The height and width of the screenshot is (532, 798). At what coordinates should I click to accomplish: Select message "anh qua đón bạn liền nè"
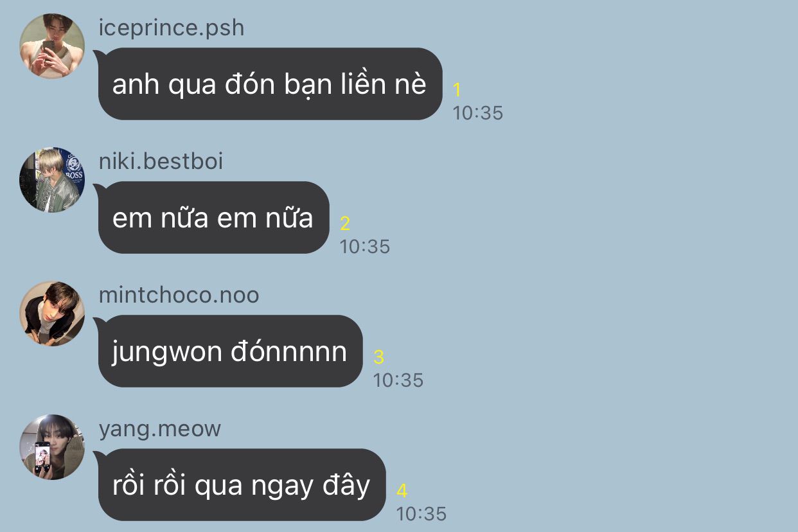[270, 84]
